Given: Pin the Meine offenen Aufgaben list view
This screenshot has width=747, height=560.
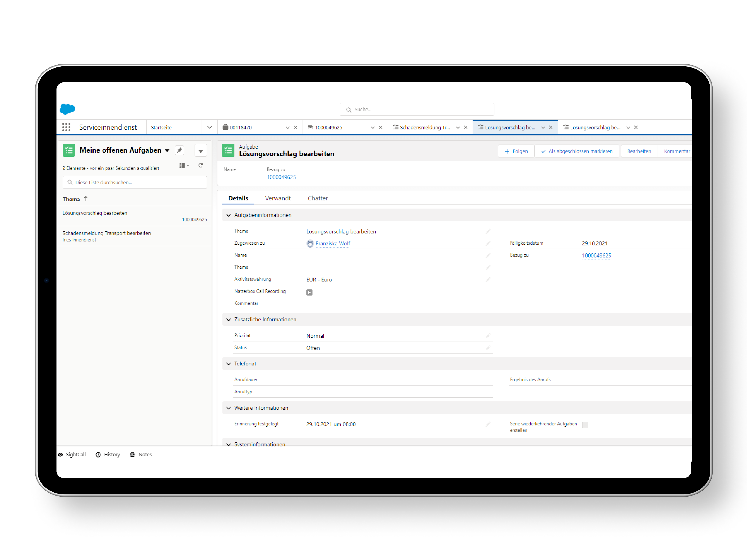Looking at the screenshot, I should pyautogui.click(x=179, y=150).
